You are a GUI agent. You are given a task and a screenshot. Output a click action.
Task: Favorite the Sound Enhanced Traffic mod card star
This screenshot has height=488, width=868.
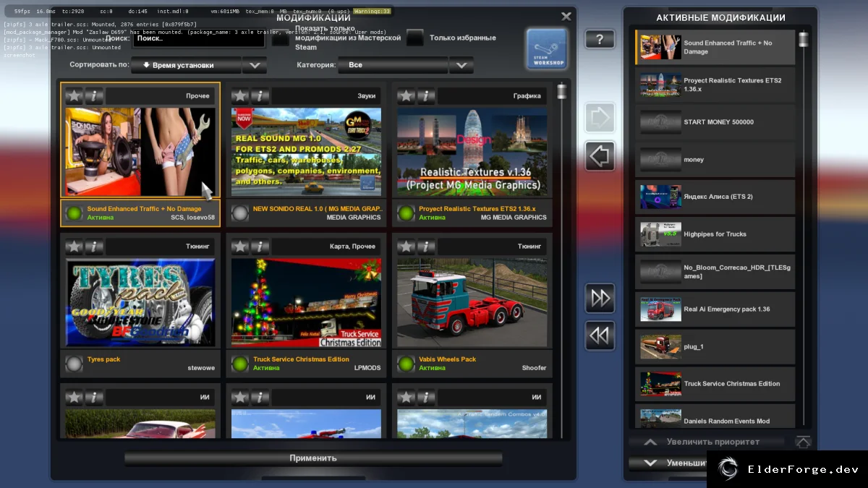pyautogui.click(x=74, y=95)
